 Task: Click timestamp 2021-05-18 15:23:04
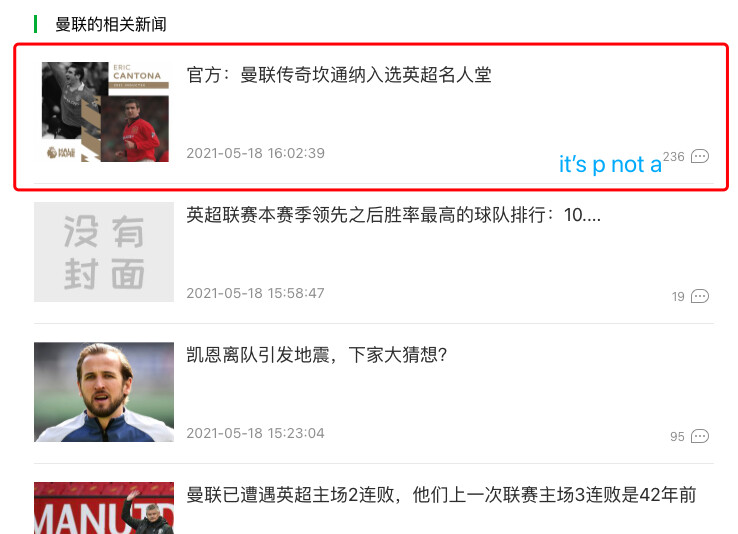pos(256,433)
